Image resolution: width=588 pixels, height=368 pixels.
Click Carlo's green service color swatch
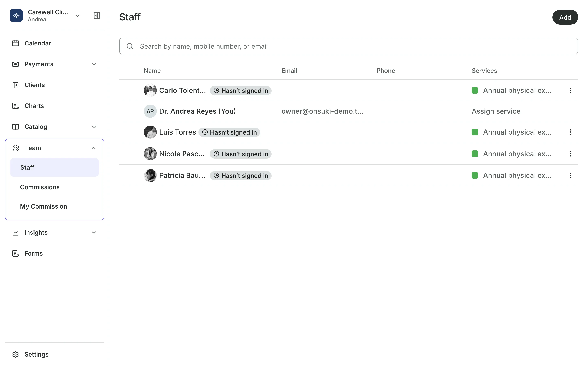click(475, 90)
